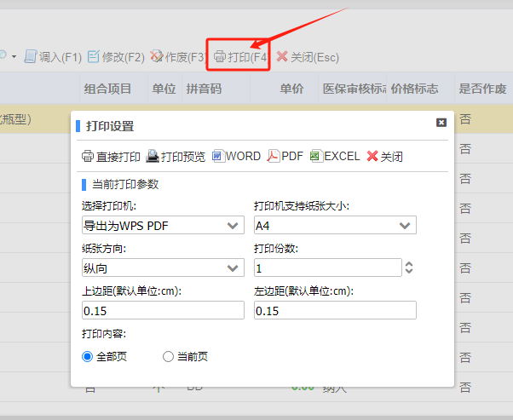Viewport: 513px width, 420px height.
Task: Open the 纸张方向 orientation dropdown
Action: pyautogui.click(x=163, y=268)
